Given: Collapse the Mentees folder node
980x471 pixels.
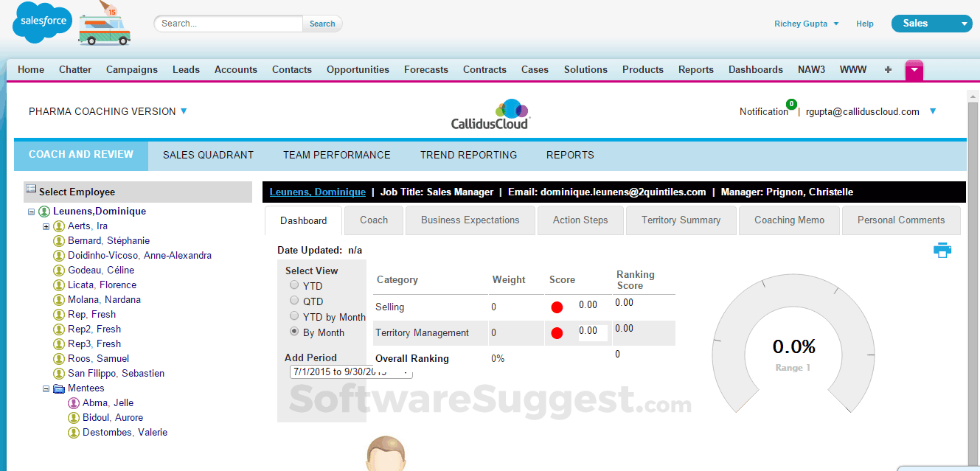Looking at the screenshot, I should pyautogui.click(x=46, y=388).
